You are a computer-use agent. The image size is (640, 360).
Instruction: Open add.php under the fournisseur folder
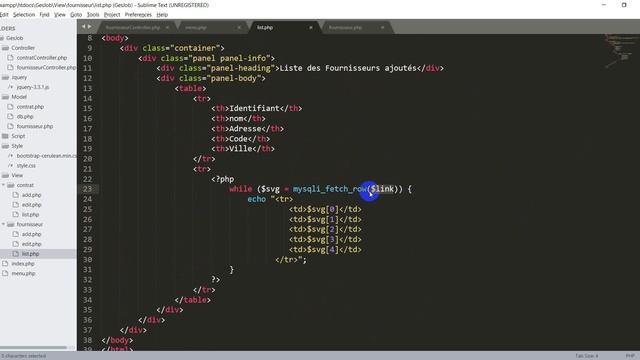tap(31, 234)
